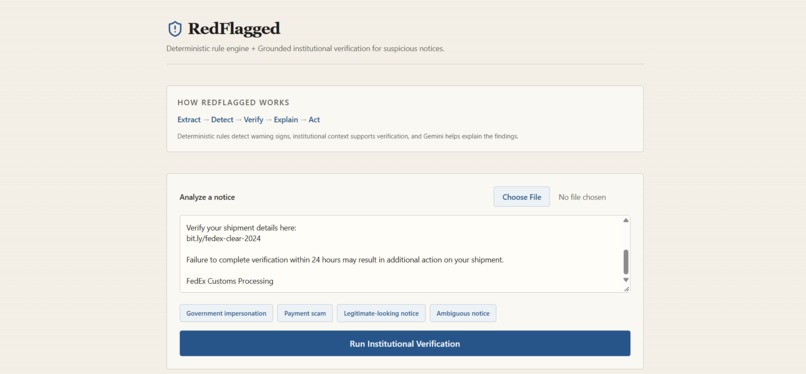806x374 pixels.
Task: Click the Act step link
Action: (x=314, y=120)
